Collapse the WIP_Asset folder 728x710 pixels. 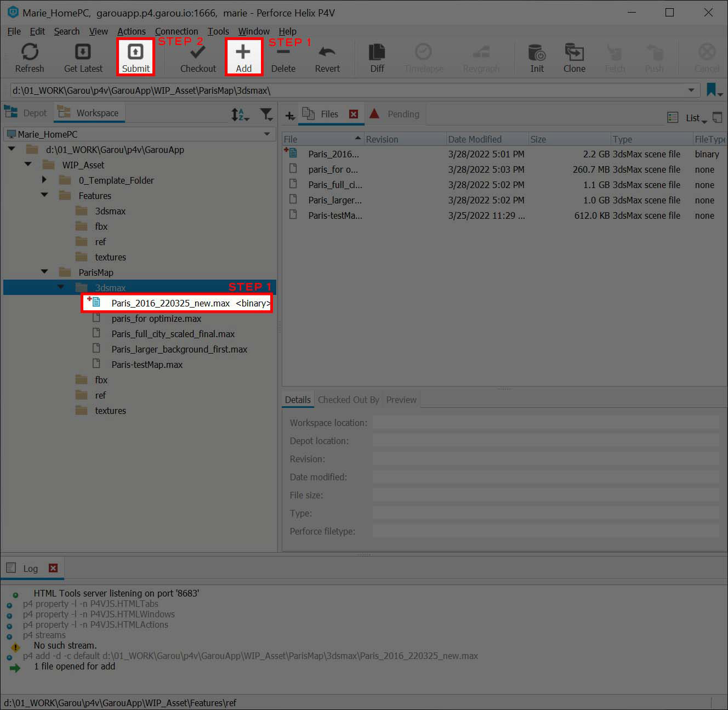[x=28, y=164]
